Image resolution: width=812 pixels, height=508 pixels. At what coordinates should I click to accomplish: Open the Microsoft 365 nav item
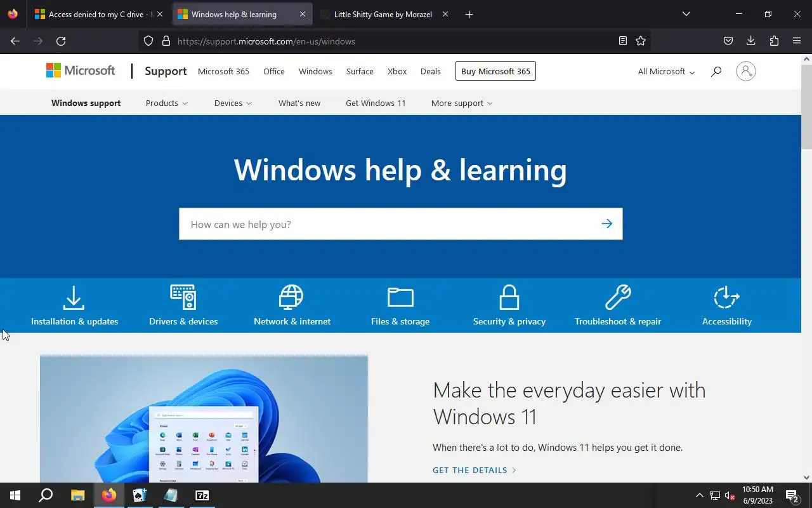pos(223,71)
